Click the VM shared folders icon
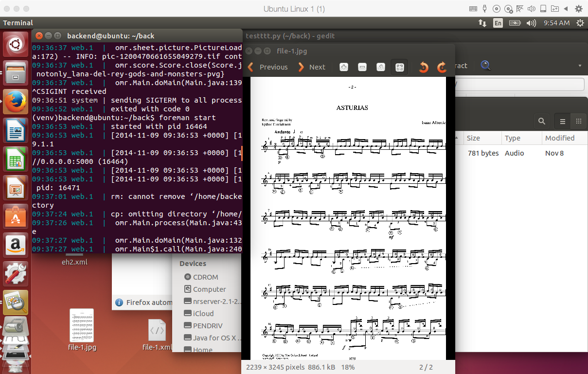The image size is (588, 374). pyautogui.click(x=555, y=9)
